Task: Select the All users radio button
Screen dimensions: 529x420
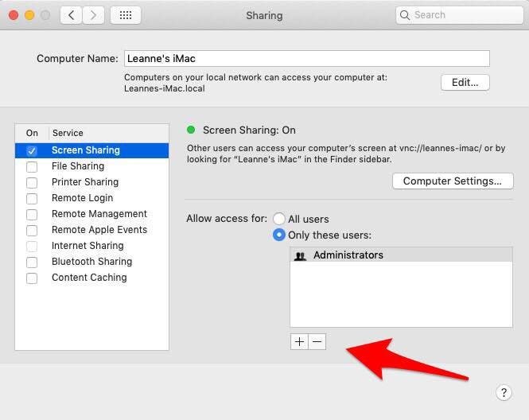Action: click(x=279, y=219)
